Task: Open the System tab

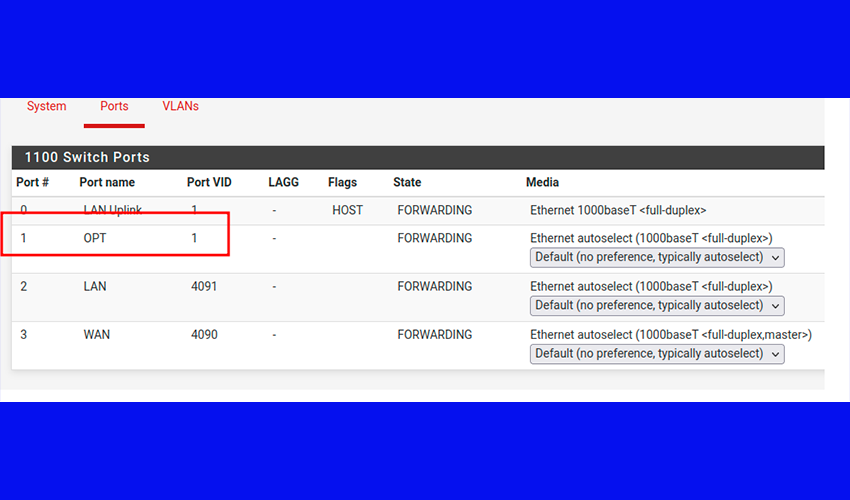Action: coord(47,106)
